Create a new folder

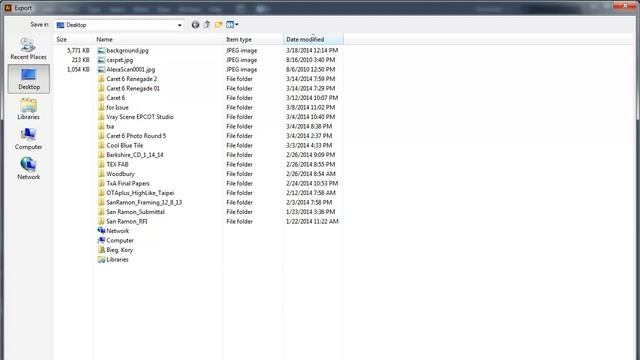218,25
